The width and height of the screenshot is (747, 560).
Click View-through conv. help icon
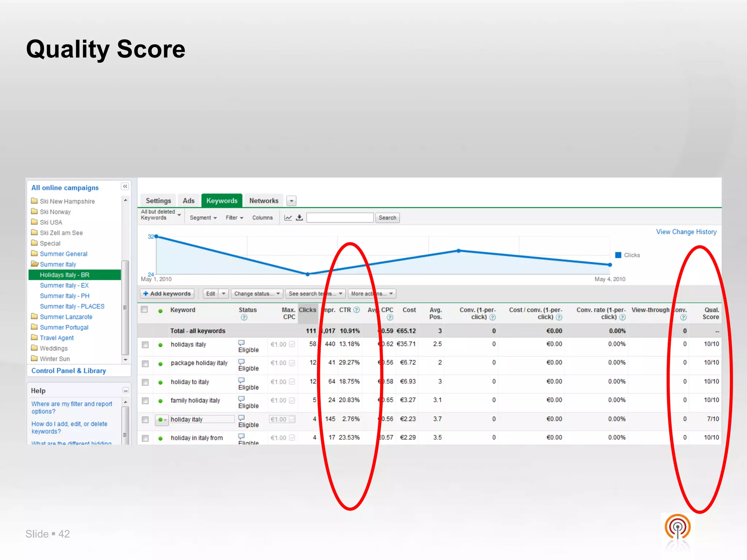(683, 317)
